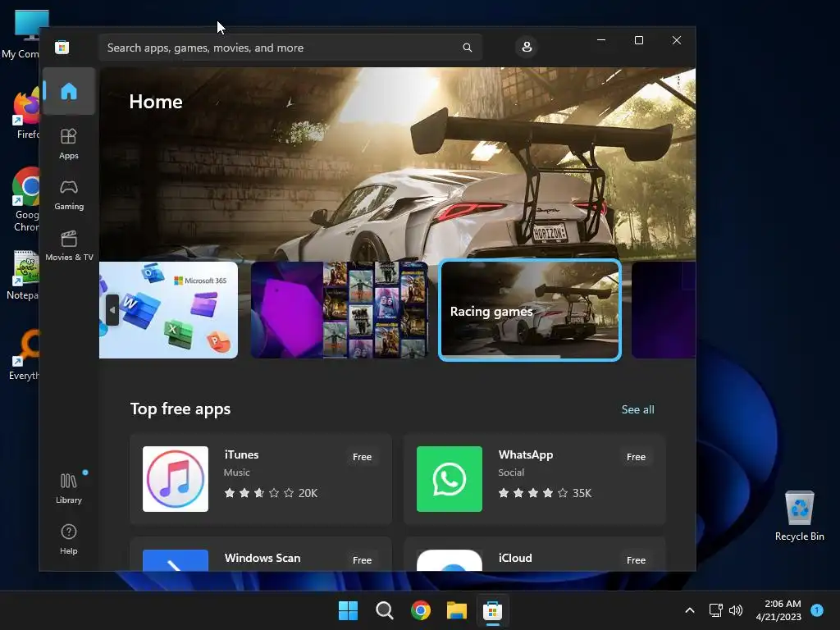This screenshot has height=630, width=840.
Task: Open the clock showing 2:06 AM
Action: pos(778,610)
